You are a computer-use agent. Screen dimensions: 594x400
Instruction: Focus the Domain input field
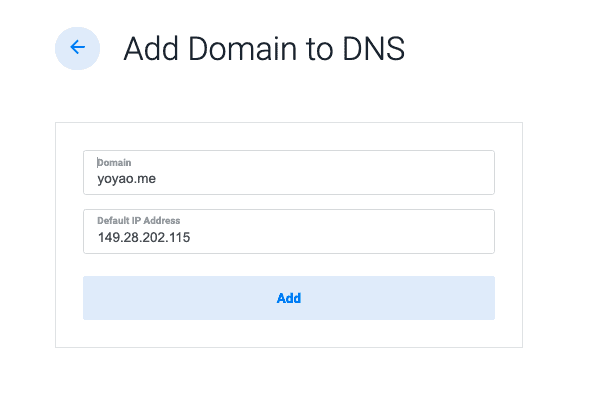[289, 172]
